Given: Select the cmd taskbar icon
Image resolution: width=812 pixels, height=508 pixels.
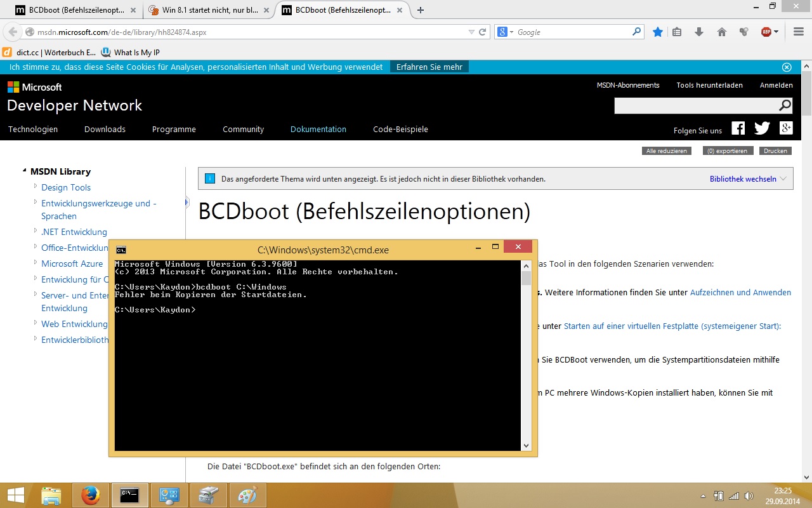Looking at the screenshot, I should click(130, 495).
